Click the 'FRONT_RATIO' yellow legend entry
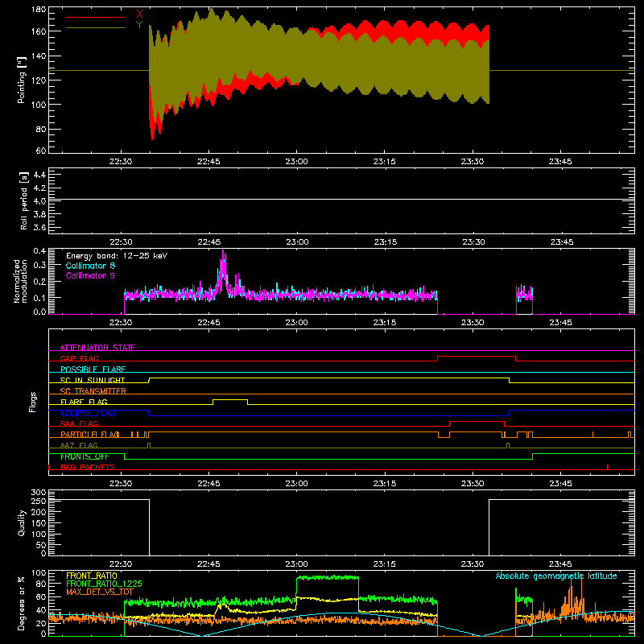Image resolution: width=644 pixels, height=644 pixels. click(x=92, y=576)
